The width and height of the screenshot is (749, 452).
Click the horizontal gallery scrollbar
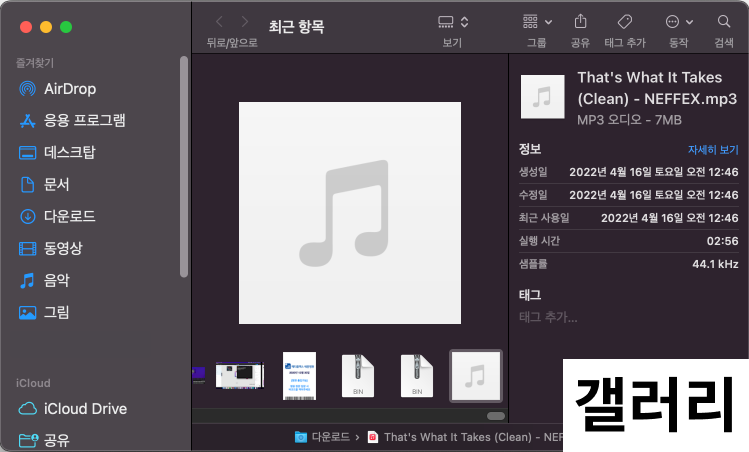495,416
